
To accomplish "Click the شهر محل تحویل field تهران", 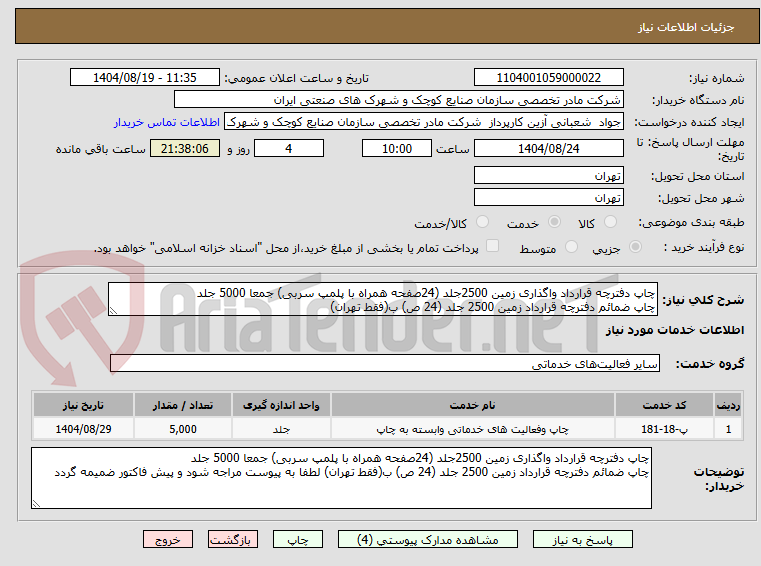I will tap(548, 198).
